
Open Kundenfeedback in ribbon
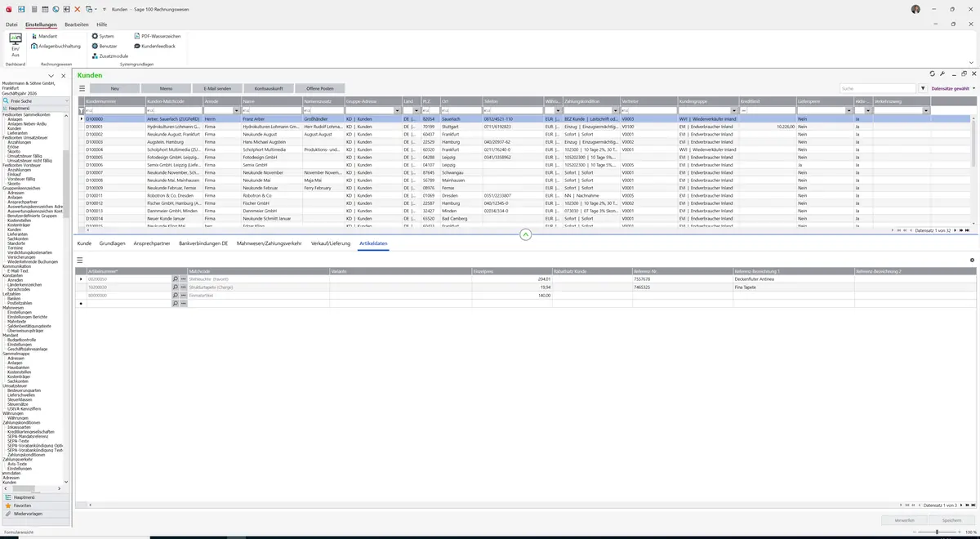154,46
